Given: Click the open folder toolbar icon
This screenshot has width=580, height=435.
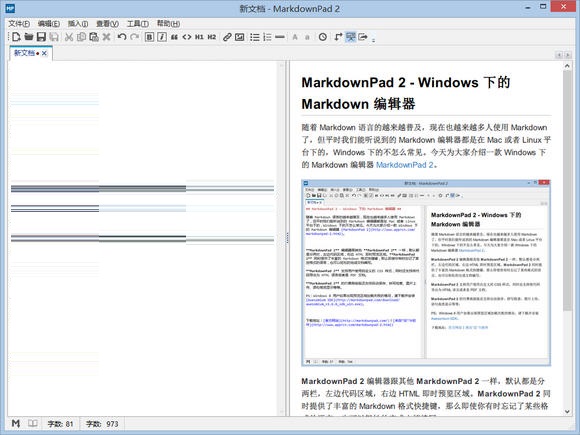Looking at the screenshot, I should tap(28, 37).
